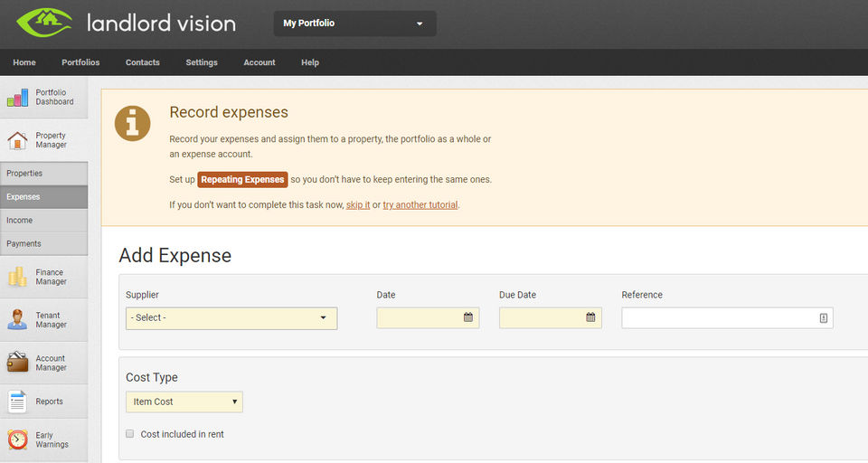Expand the My Portfolio dropdown
The width and height of the screenshot is (868, 463).
coord(354,24)
